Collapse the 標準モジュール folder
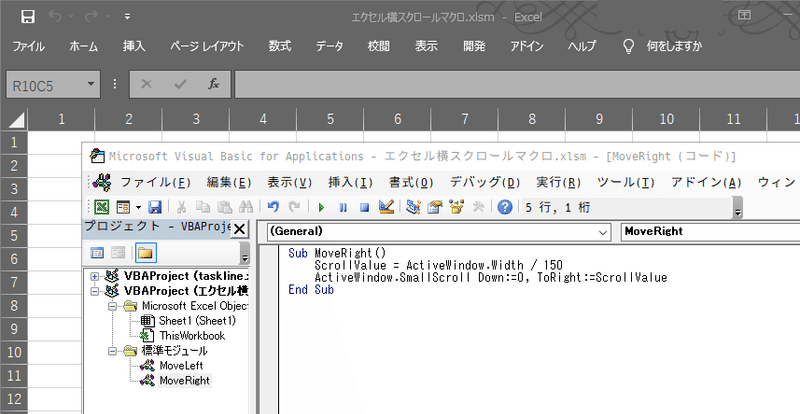 [112, 351]
